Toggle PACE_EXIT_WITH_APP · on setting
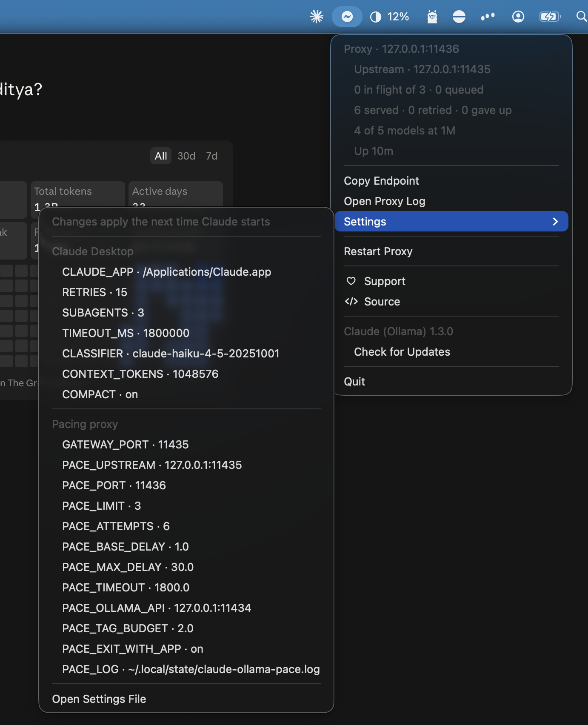588x725 pixels. (x=186, y=648)
